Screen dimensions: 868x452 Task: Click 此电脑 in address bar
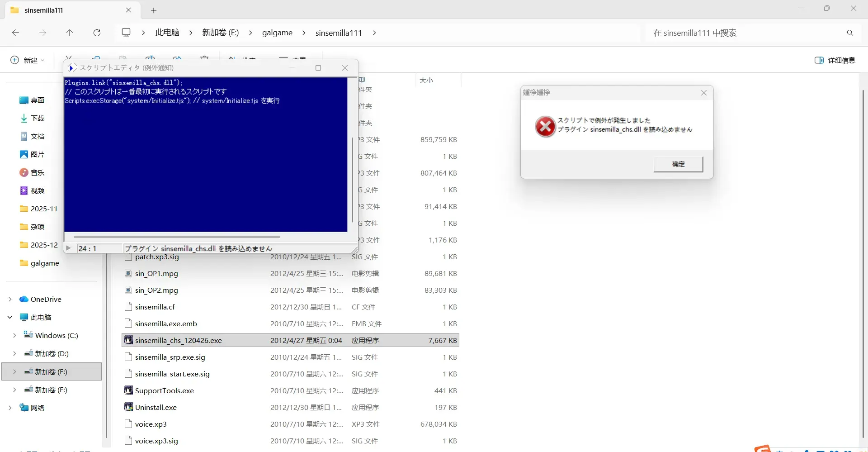point(167,33)
